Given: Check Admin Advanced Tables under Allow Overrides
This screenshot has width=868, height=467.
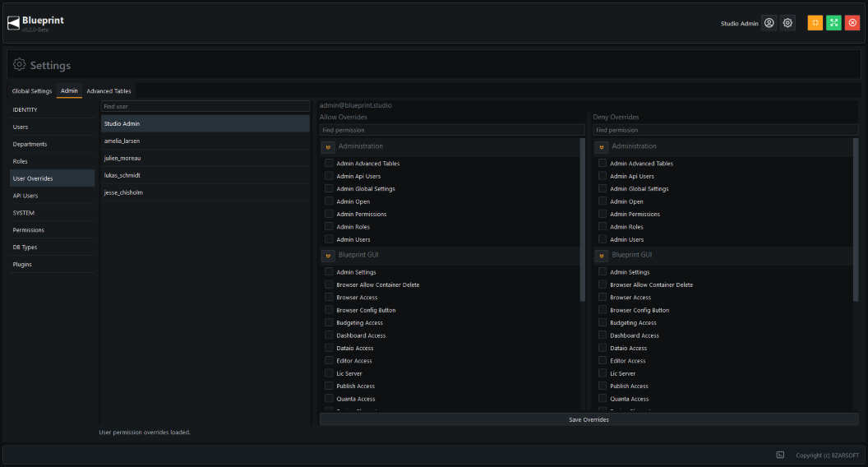Looking at the screenshot, I should point(329,163).
